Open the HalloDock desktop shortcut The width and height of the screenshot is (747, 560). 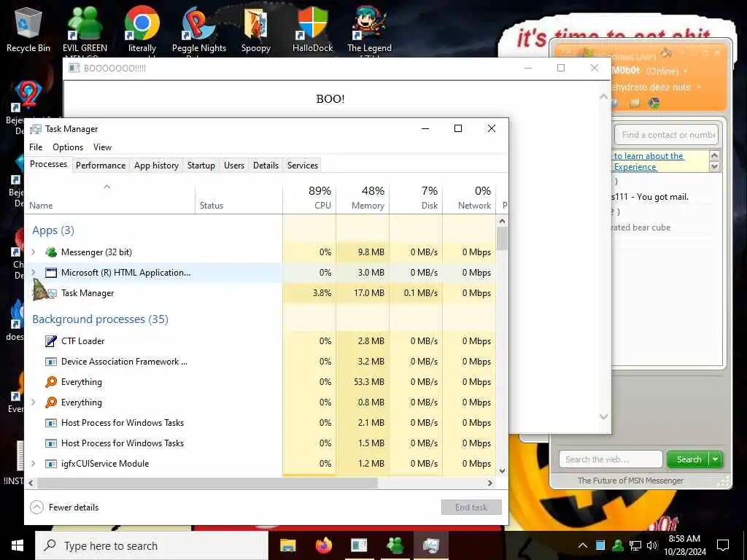pos(312,28)
